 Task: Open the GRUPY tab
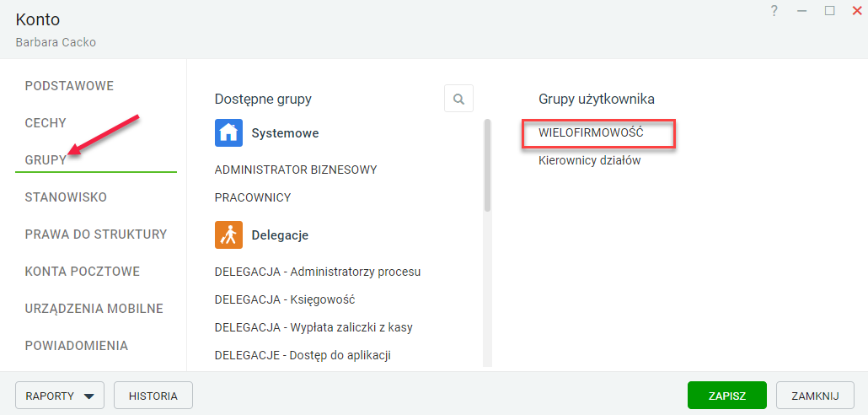coord(46,159)
